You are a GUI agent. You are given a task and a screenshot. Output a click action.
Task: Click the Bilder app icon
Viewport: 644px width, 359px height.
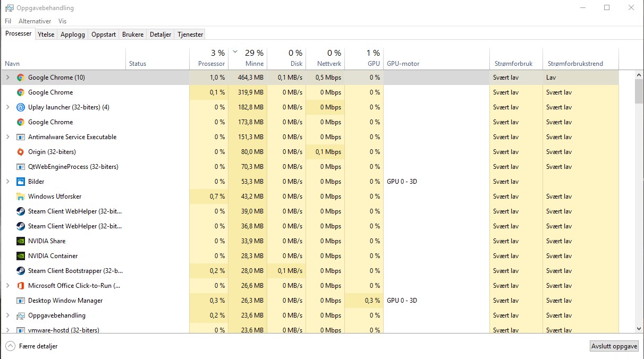click(x=20, y=182)
